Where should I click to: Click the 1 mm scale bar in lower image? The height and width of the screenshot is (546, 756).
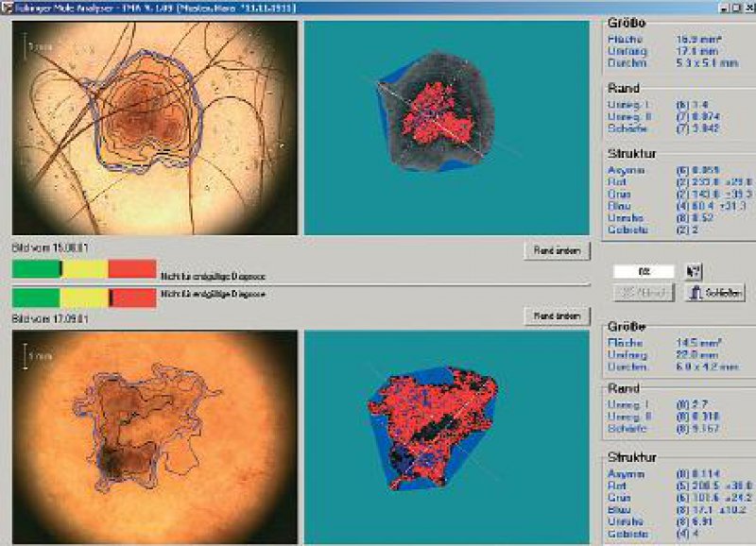tap(37, 357)
